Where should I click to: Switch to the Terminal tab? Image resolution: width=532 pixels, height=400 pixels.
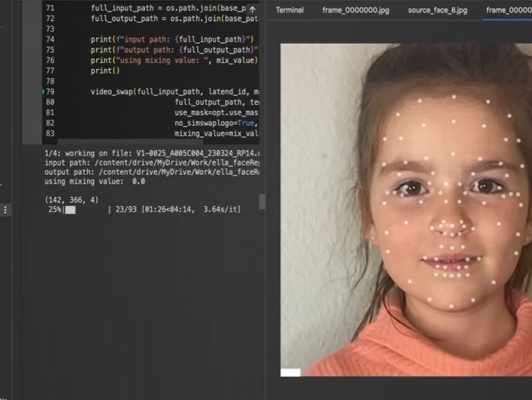(289, 10)
